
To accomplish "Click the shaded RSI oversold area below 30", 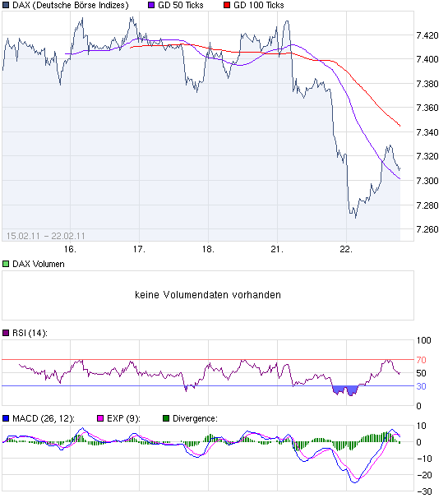I will 345,390.
